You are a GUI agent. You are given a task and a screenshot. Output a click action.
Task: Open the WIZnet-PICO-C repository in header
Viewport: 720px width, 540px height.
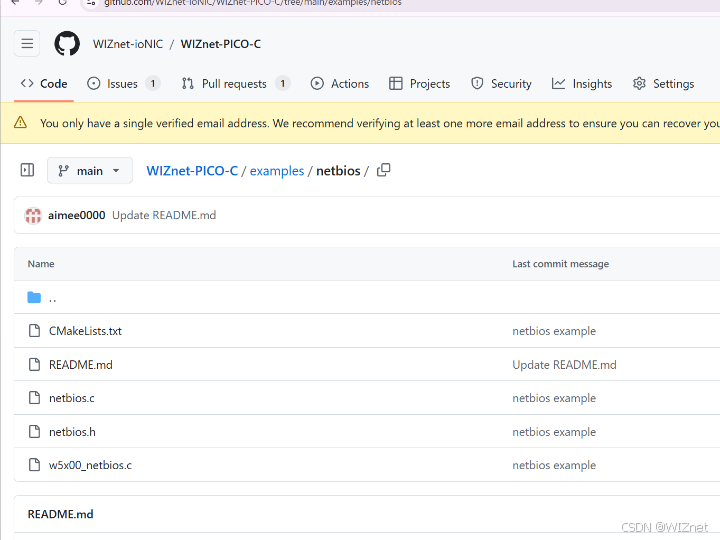point(220,44)
